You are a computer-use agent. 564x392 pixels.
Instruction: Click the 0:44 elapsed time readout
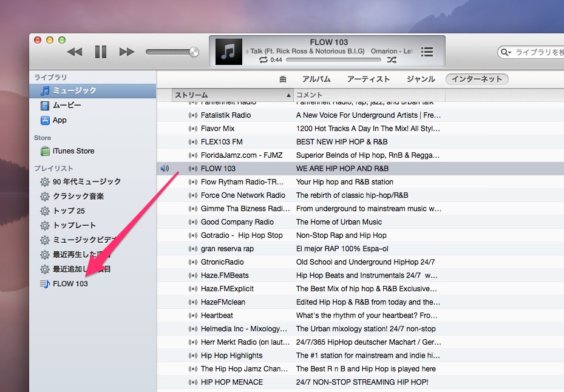coord(276,59)
